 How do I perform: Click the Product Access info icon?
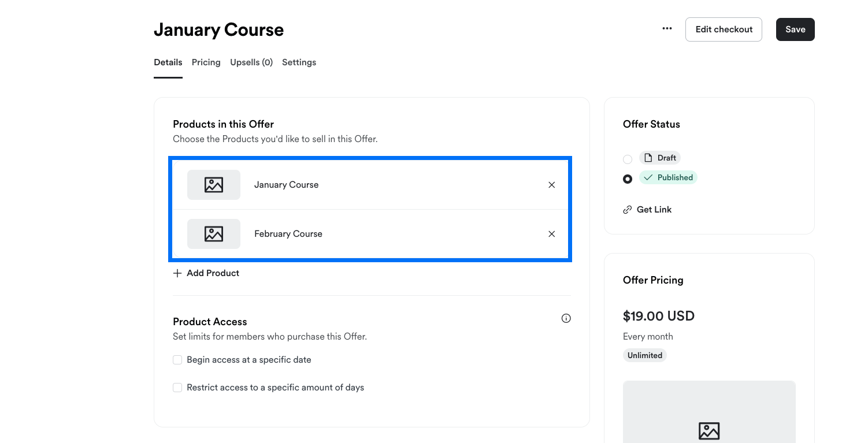(566, 318)
